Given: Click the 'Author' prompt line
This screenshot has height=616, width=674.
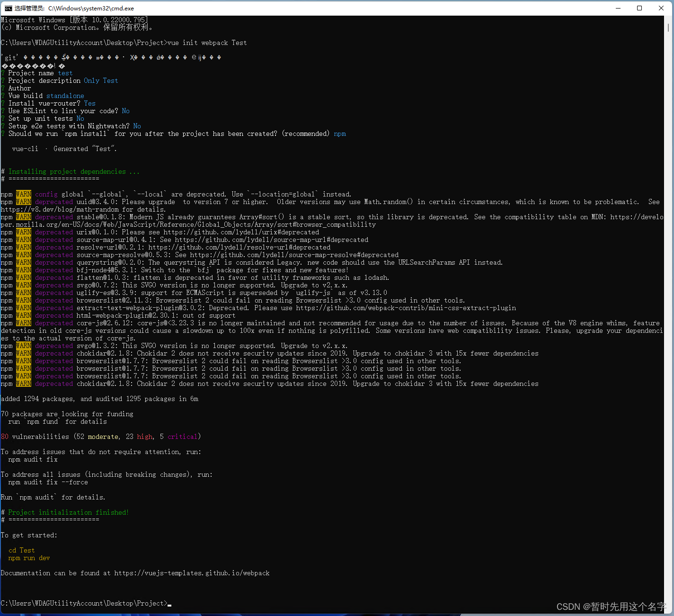Looking at the screenshot, I should [16, 88].
